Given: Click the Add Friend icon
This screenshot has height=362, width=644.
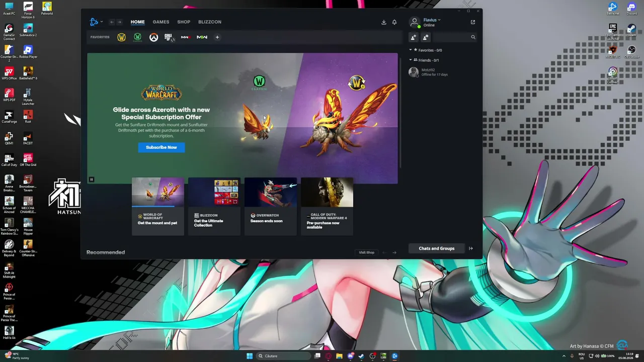Looking at the screenshot, I should [414, 37].
